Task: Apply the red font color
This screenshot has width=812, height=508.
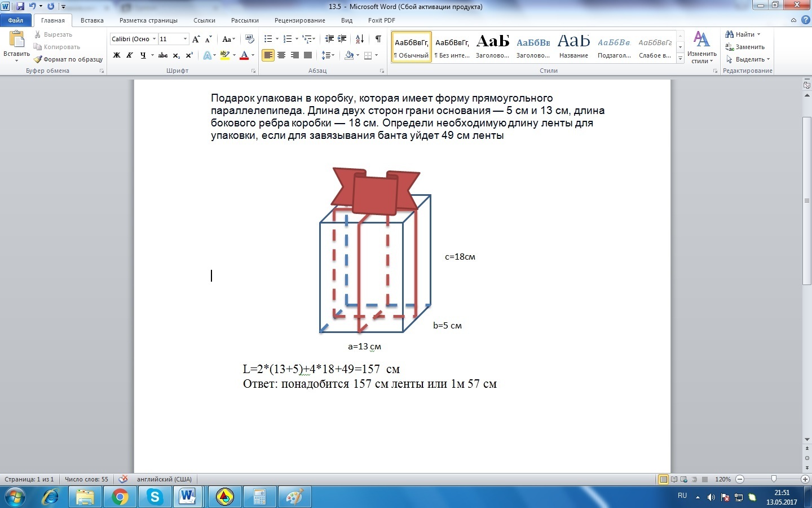Action: point(244,55)
